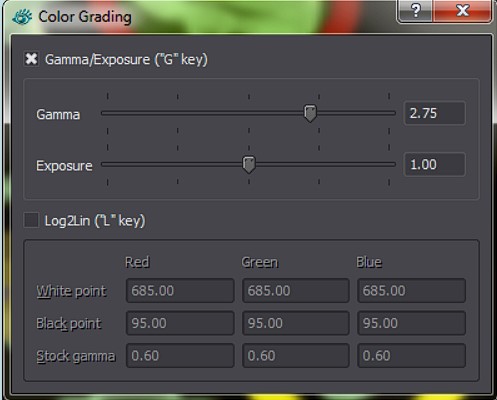Select the Gamma value field showing 2.75

coord(434,113)
